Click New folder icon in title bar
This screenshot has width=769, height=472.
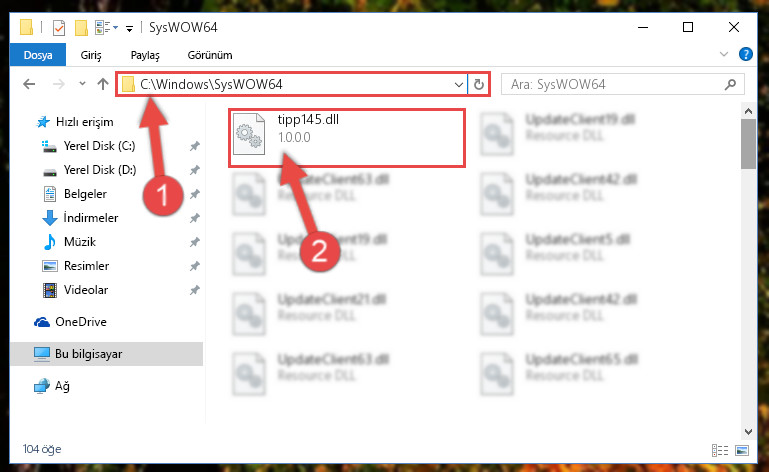click(81, 27)
